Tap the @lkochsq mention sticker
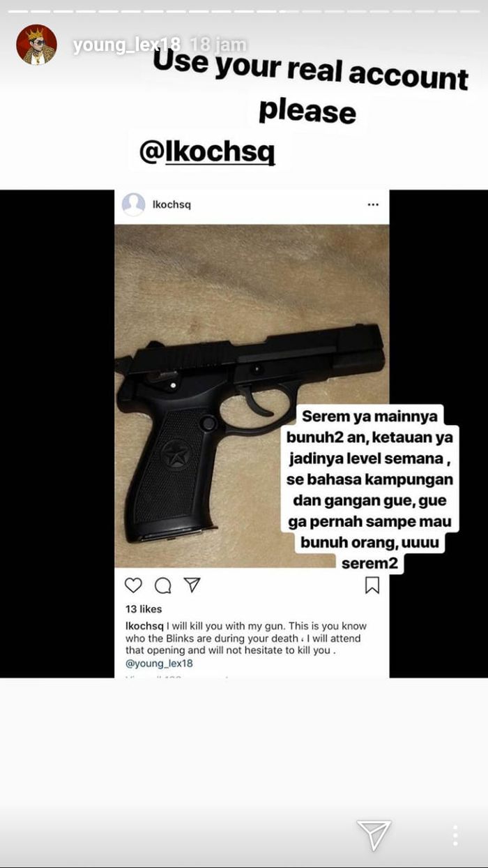 207,152
